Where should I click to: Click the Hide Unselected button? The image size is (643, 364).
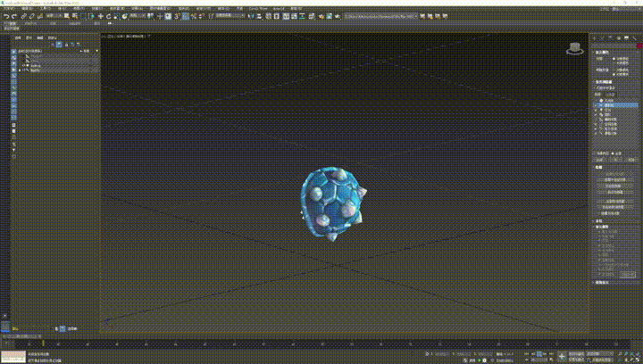[614, 179]
